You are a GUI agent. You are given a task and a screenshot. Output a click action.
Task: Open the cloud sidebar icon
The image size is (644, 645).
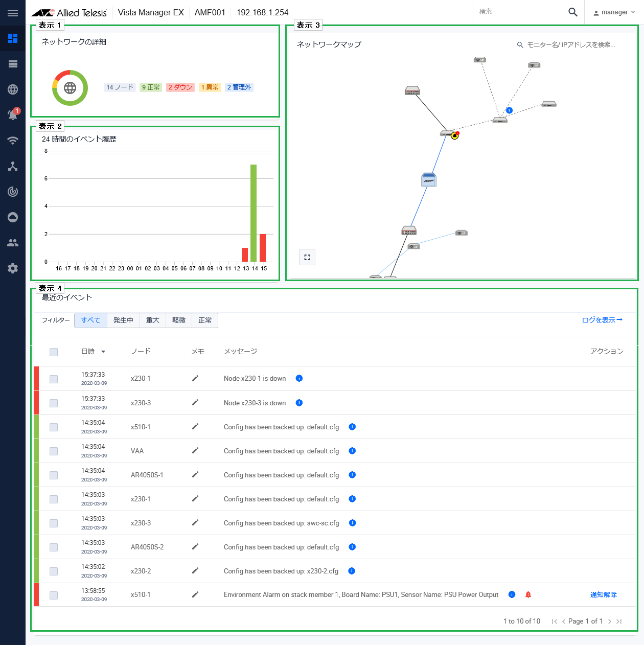[x=13, y=217]
